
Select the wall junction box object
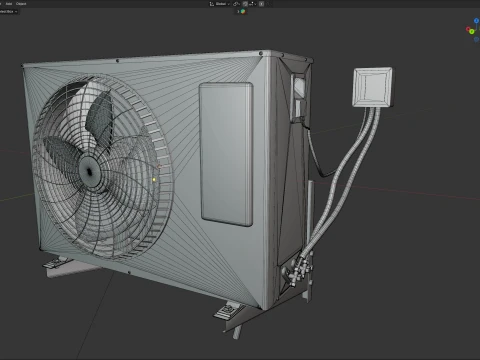[373, 87]
